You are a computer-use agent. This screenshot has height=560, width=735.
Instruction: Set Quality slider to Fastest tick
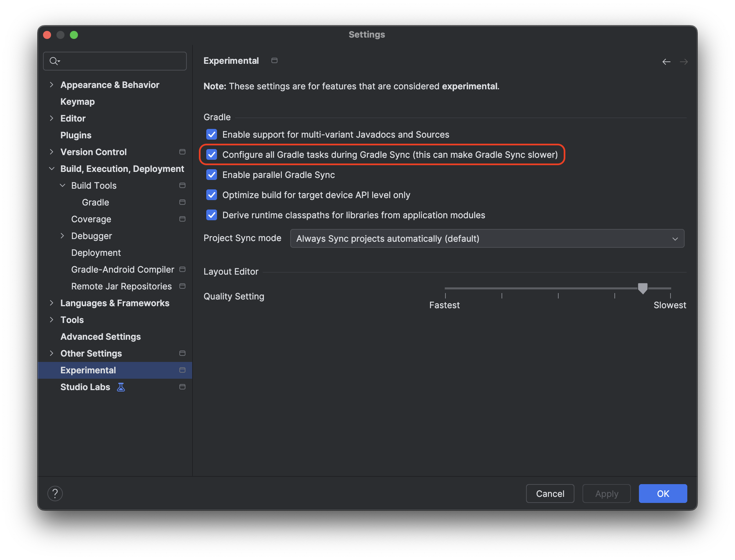(445, 295)
